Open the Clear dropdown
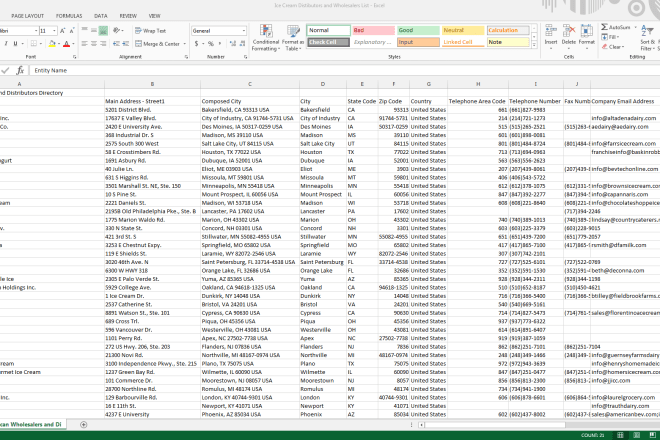Image resolution: width=660 pixels, height=440 pixels. pyautogui.click(x=613, y=47)
